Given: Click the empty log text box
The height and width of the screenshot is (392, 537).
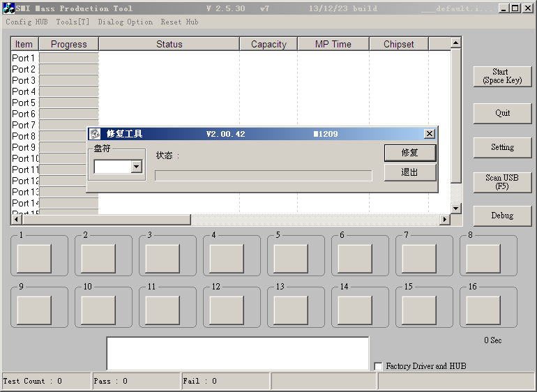Looking at the screenshot, I should [x=238, y=354].
